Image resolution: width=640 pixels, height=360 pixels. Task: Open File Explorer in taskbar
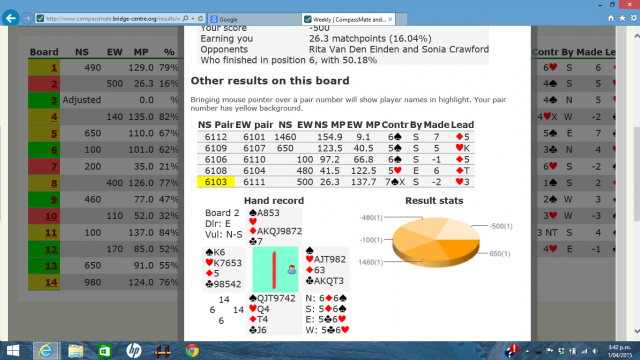76,351
